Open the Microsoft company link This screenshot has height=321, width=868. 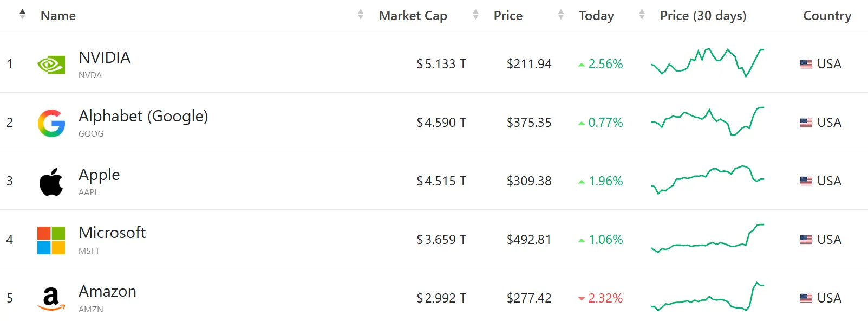pyautogui.click(x=112, y=233)
